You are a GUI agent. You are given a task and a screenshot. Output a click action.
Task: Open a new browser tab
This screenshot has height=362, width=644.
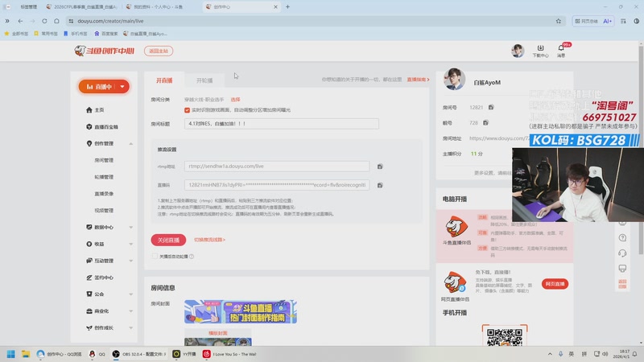pos(287,6)
